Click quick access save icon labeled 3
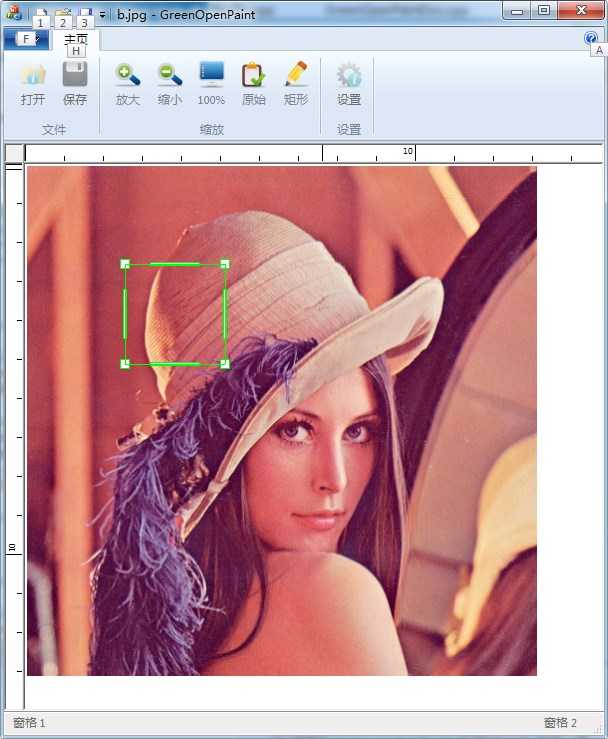The width and height of the screenshot is (608, 739). point(85,13)
